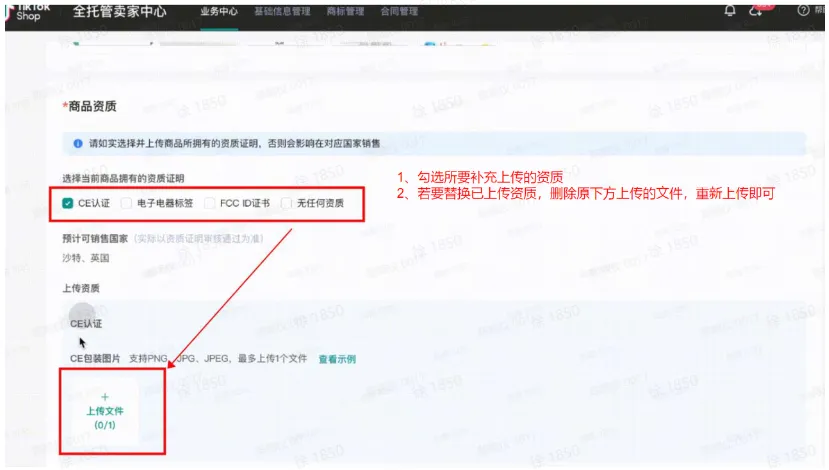
Task: Click the 商品资质 section heading
Action: pos(92,106)
